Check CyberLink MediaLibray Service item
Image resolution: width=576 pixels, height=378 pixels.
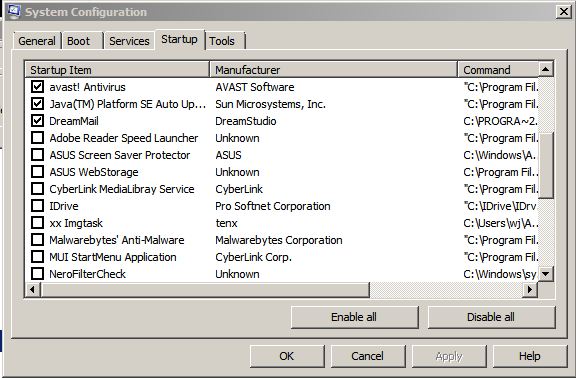(x=37, y=188)
